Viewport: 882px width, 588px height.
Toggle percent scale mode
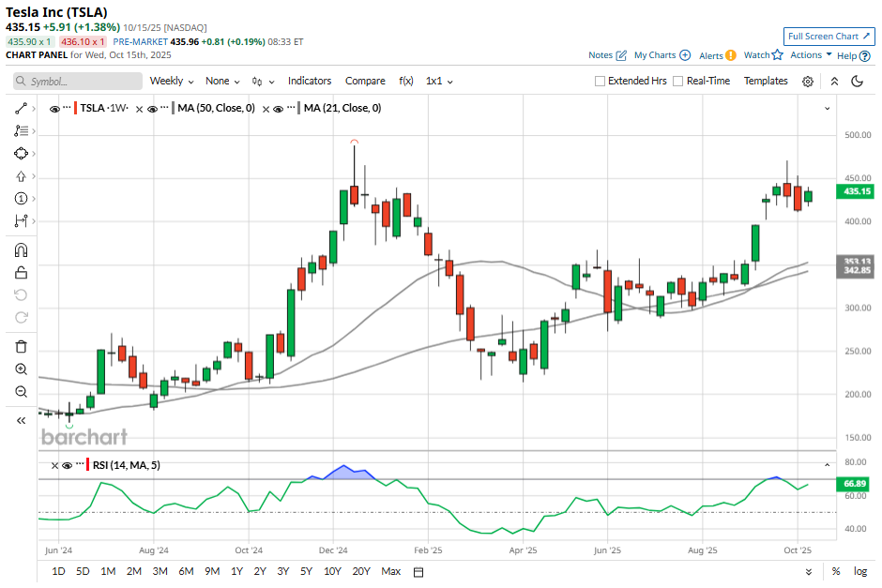tap(836, 572)
